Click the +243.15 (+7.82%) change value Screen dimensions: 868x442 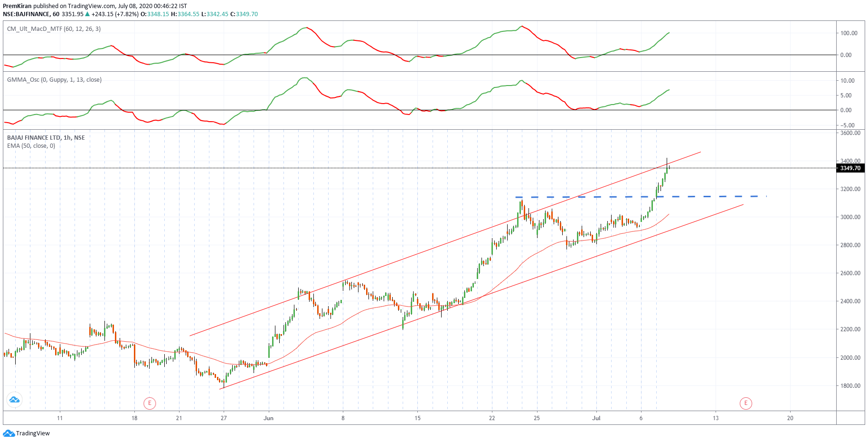point(115,14)
